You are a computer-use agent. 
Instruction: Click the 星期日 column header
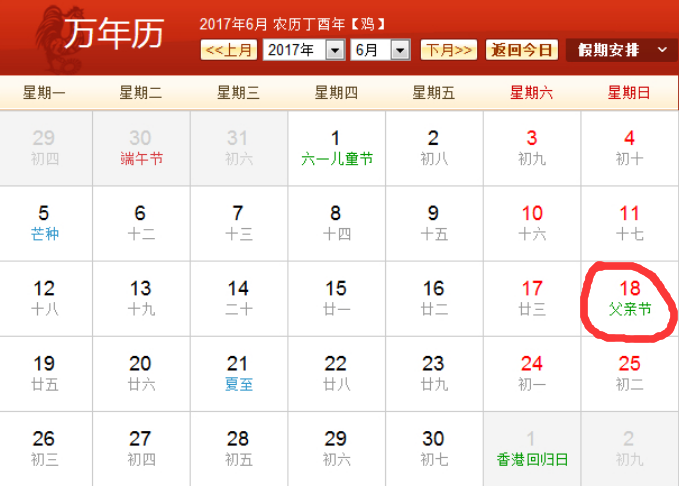pyautogui.click(x=629, y=93)
